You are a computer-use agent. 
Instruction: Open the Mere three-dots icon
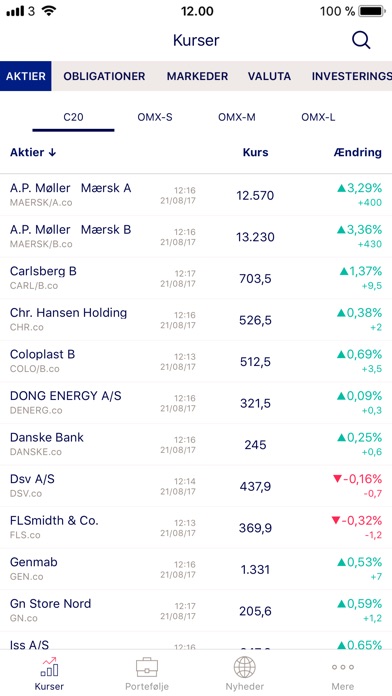point(343,667)
